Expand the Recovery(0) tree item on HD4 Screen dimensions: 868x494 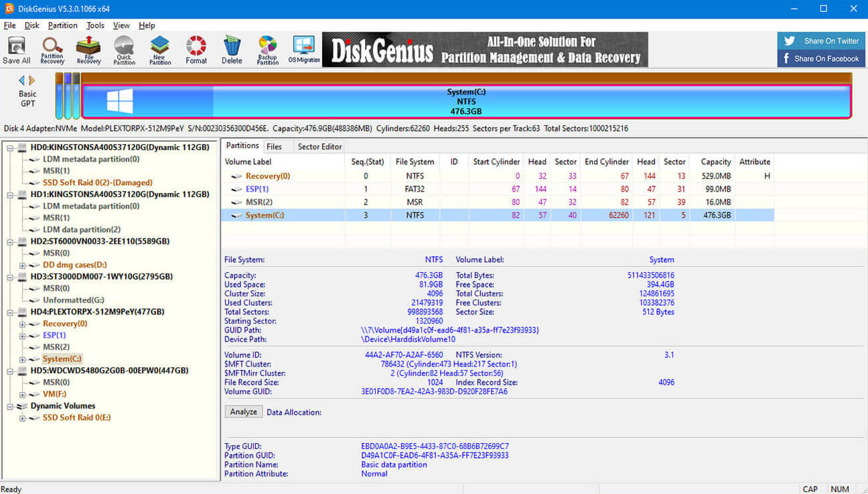[x=22, y=323]
